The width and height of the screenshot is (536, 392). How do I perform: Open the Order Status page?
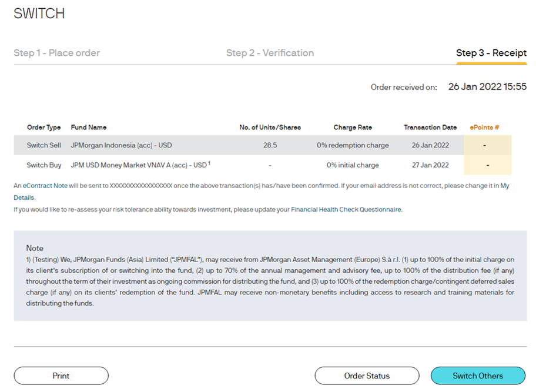[367, 376]
